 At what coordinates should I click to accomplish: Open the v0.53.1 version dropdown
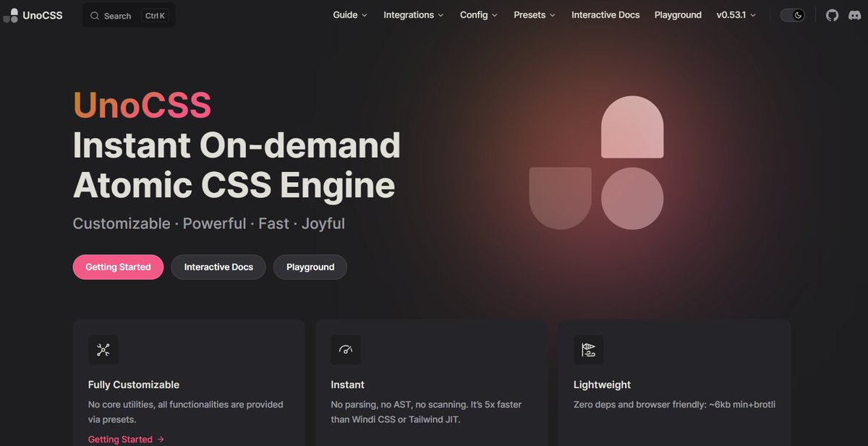coord(736,15)
